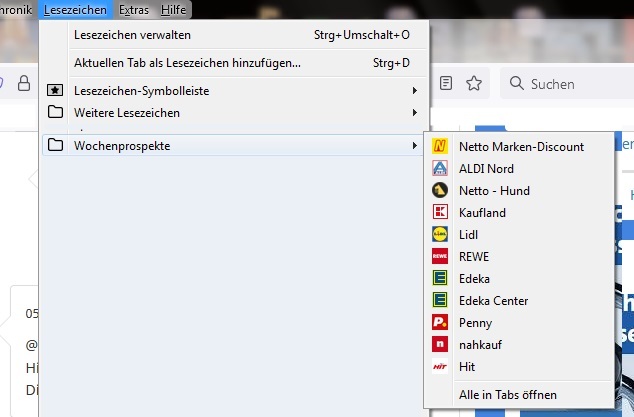Click the Wochenprospekte folder icon
This screenshot has height=417, width=634.
pyautogui.click(x=55, y=145)
